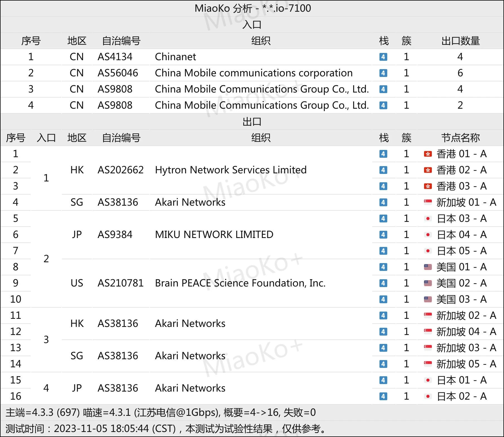Click the Singapore flag beside 新加坡 05 - A
504x437 pixels.
[428, 364]
